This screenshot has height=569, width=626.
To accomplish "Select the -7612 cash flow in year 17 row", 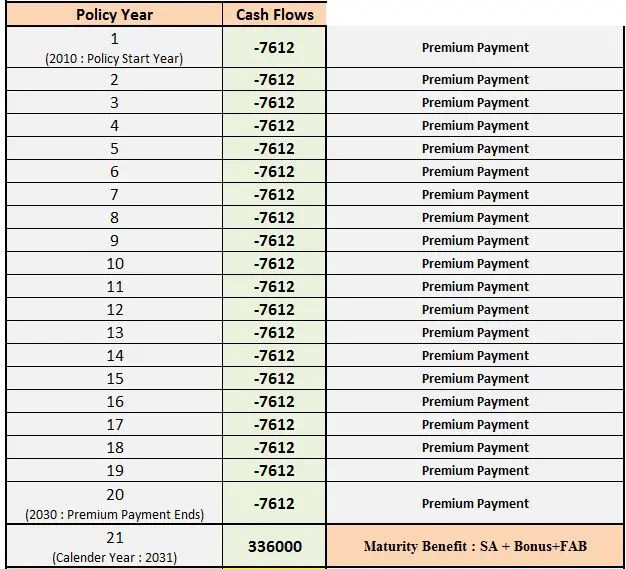I will tap(275, 424).
